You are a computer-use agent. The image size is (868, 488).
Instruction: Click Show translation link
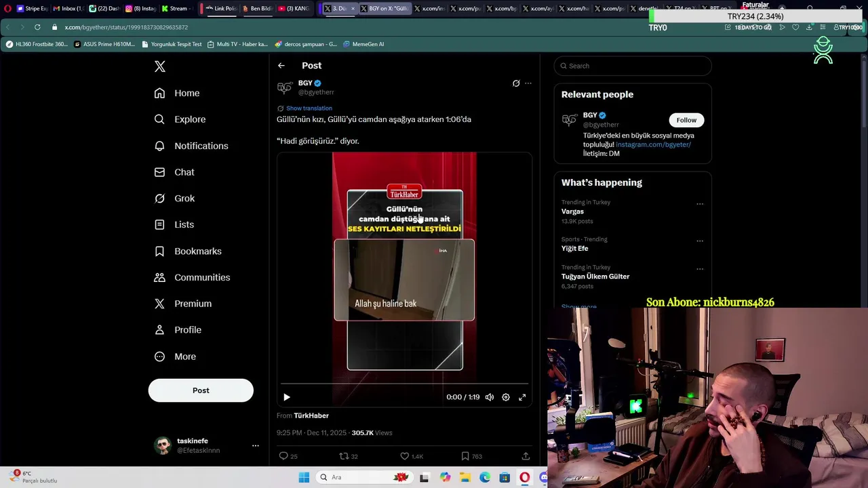coord(309,108)
